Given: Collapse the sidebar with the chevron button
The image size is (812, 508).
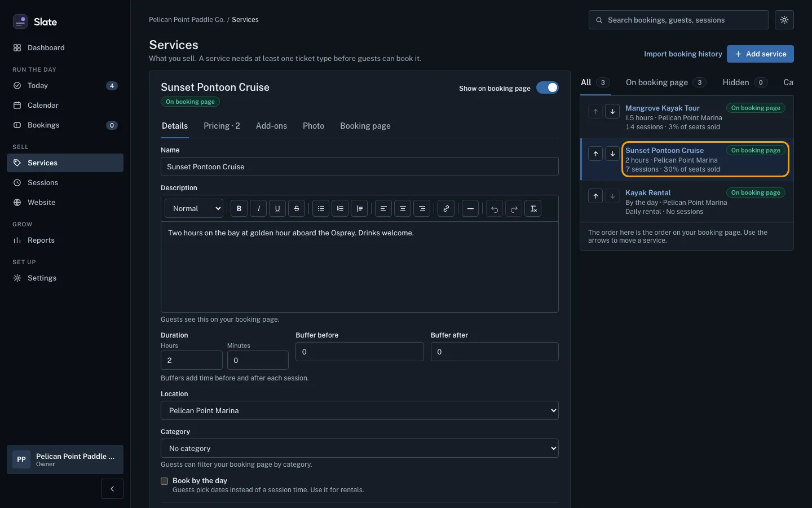Looking at the screenshot, I should 112,489.
